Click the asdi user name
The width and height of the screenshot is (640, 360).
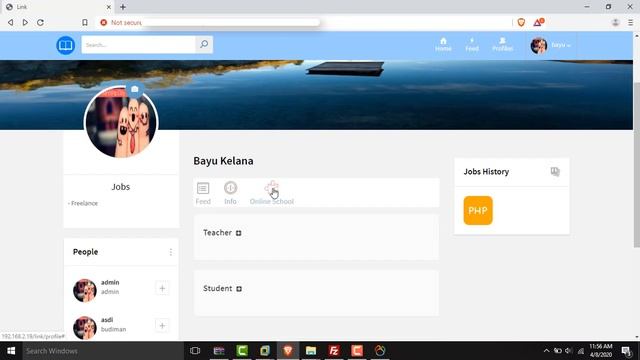(107, 320)
